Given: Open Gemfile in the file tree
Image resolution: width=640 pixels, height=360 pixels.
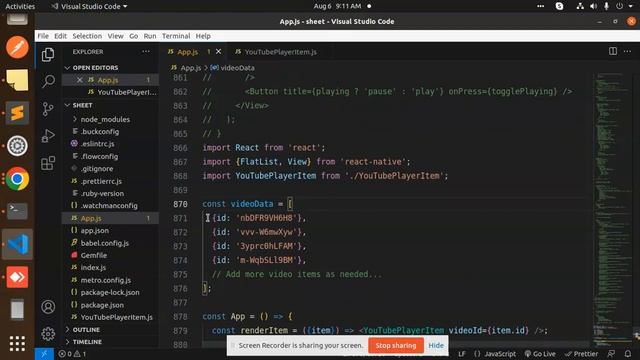Looking at the screenshot, I should [93, 255].
